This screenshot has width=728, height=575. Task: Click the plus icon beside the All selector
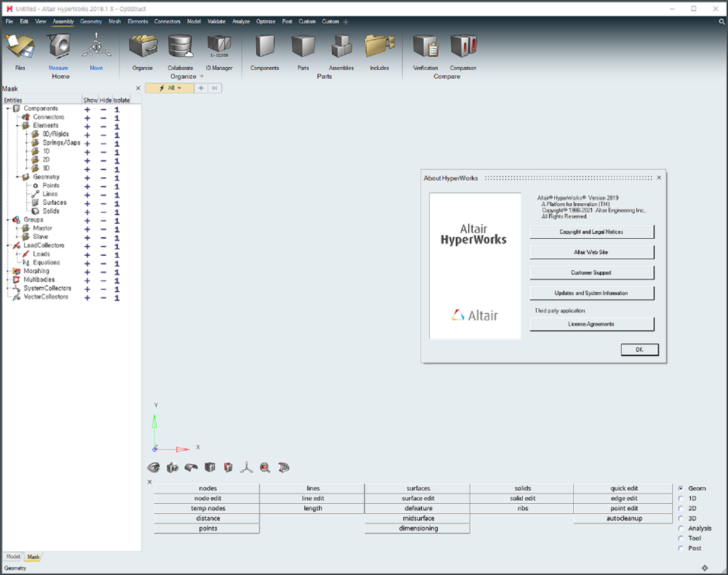point(201,88)
